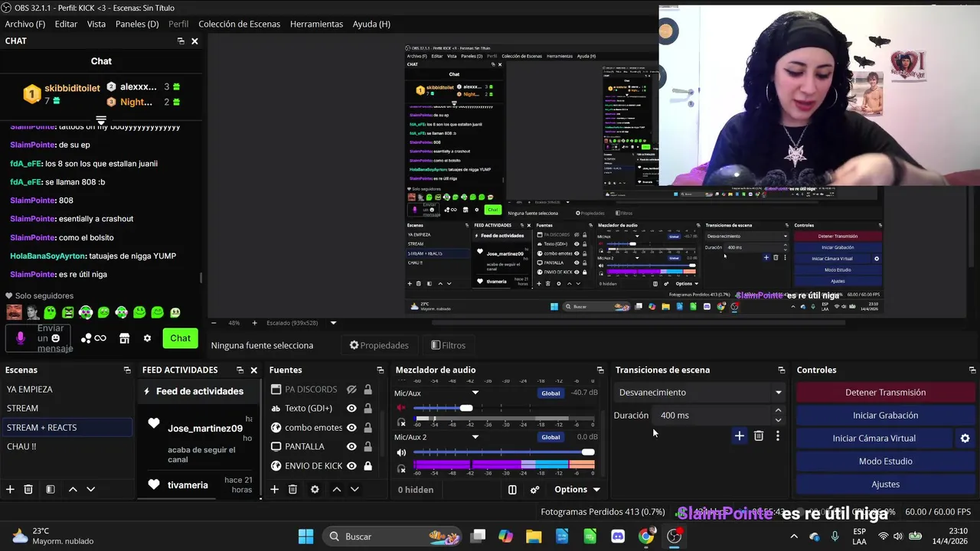
Task: Decrease transition duration with the down arrow
Action: (778, 420)
